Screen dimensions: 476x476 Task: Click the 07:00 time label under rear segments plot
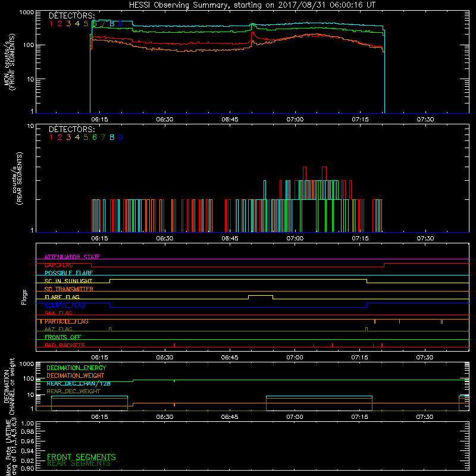click(x=295, y=239)
